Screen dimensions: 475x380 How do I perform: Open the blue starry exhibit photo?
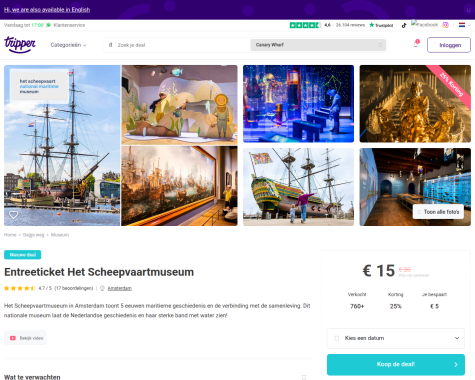[x=298, y=104]
